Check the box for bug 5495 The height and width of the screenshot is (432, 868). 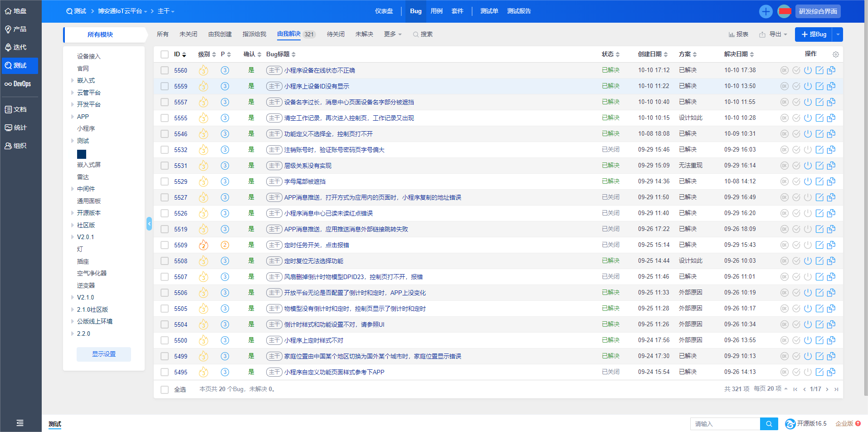tap(165, 372)
